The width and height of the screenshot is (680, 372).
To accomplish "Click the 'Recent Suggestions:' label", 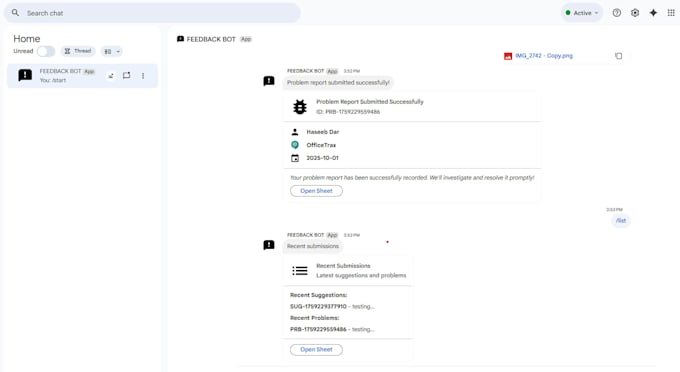I will click(319, 295).
